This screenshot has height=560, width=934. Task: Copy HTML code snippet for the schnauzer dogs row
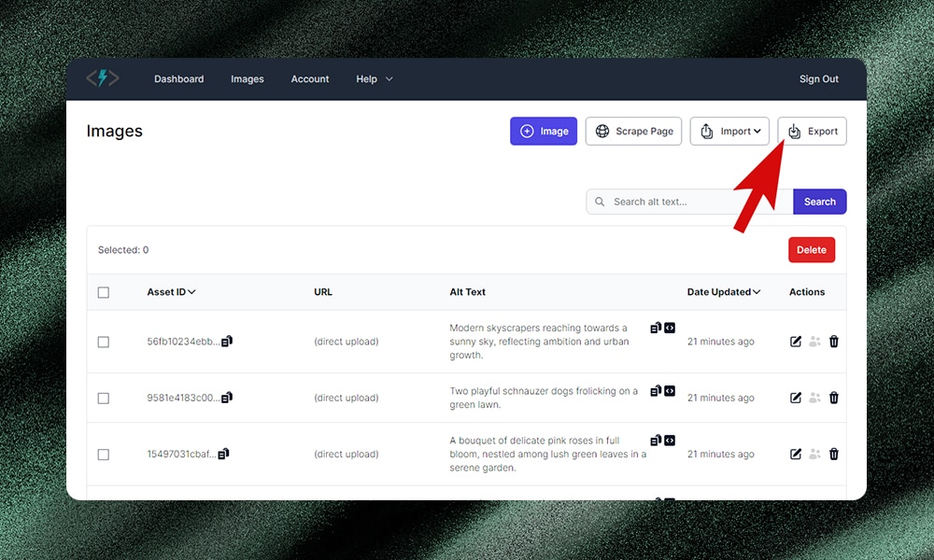[670, 391]
